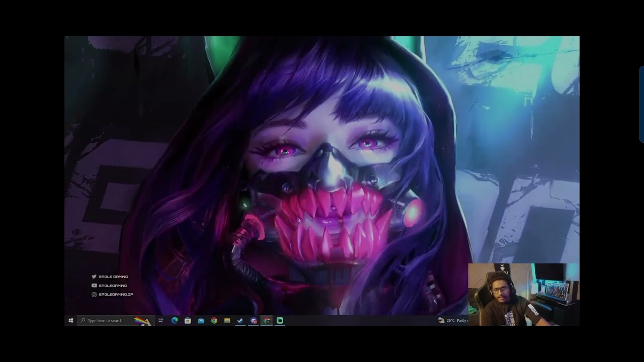Open the 26°C weather widget
This screenshot has width=644, height=362.
tap(453, 320)
